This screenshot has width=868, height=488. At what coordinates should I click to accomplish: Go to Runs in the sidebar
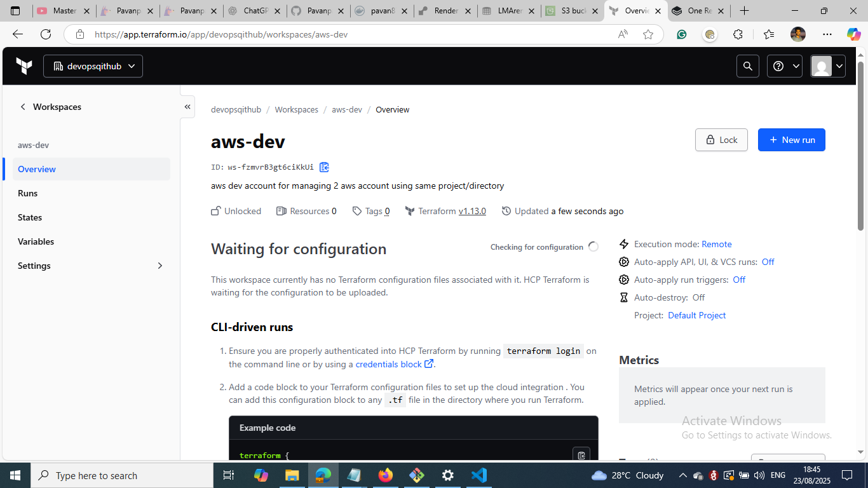pyautogui.click(x=28, y=193)
